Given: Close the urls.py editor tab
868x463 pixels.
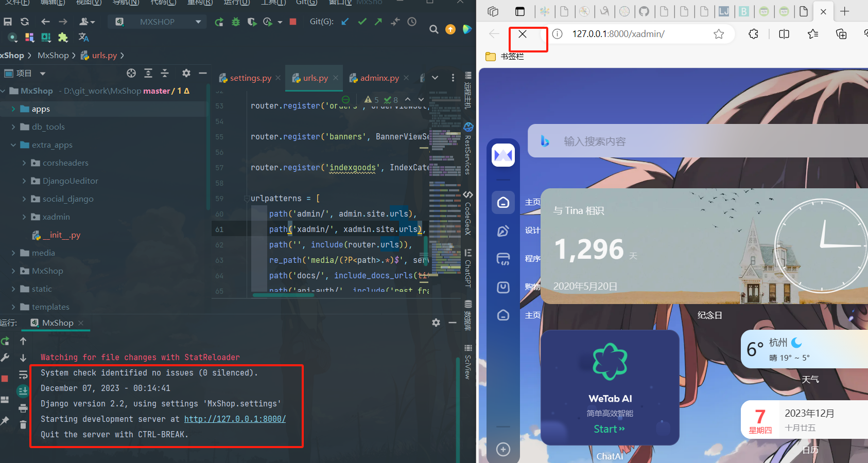Looking at the screenshot, I should [x=336, y=78].
